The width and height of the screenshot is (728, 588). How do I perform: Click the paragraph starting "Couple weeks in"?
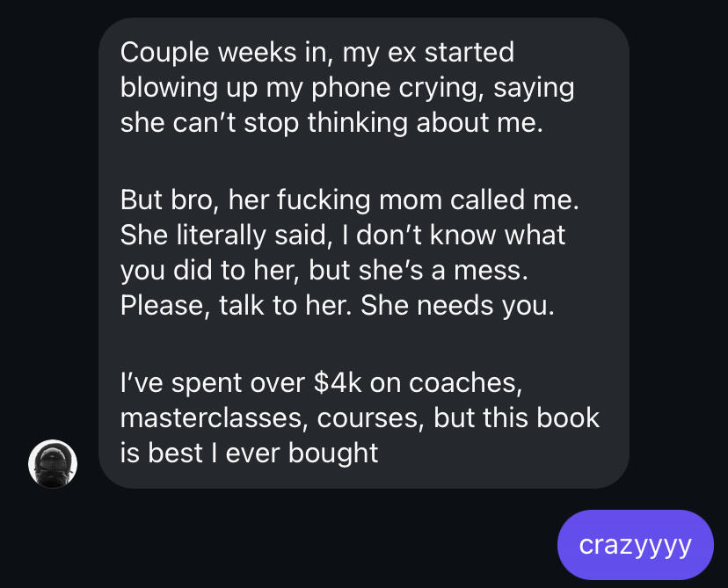(x=346, y=87)
